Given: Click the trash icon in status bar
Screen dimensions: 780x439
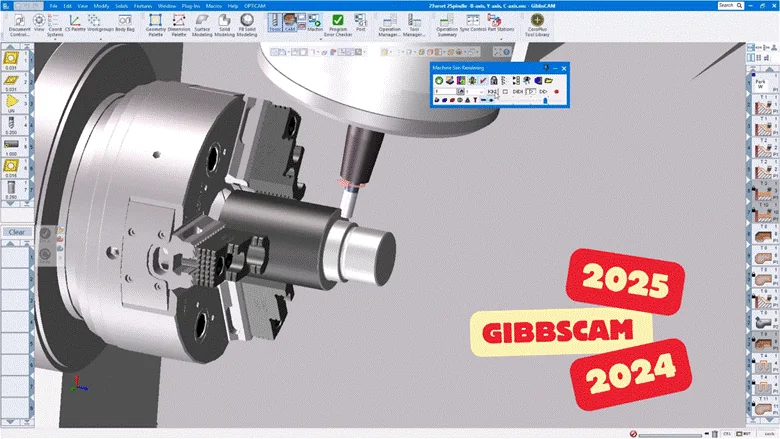Looking at the screenshot, I should point(714,434).
